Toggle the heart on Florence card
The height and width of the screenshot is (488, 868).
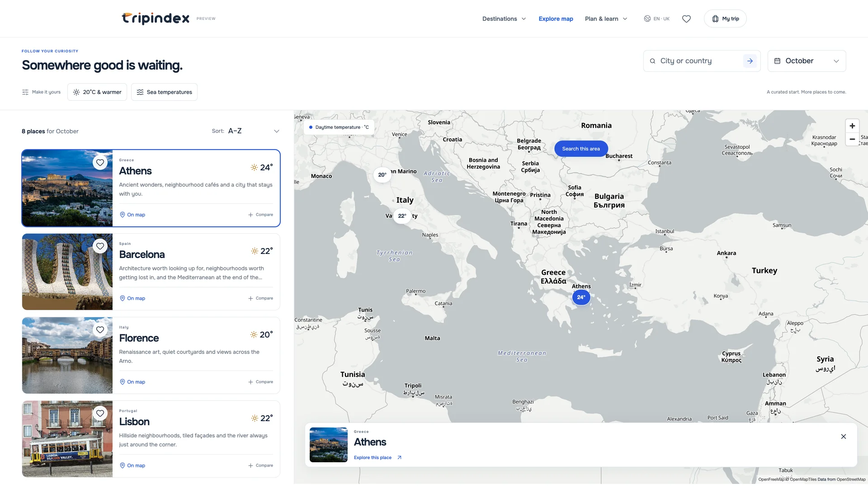[x=100, y=330]
